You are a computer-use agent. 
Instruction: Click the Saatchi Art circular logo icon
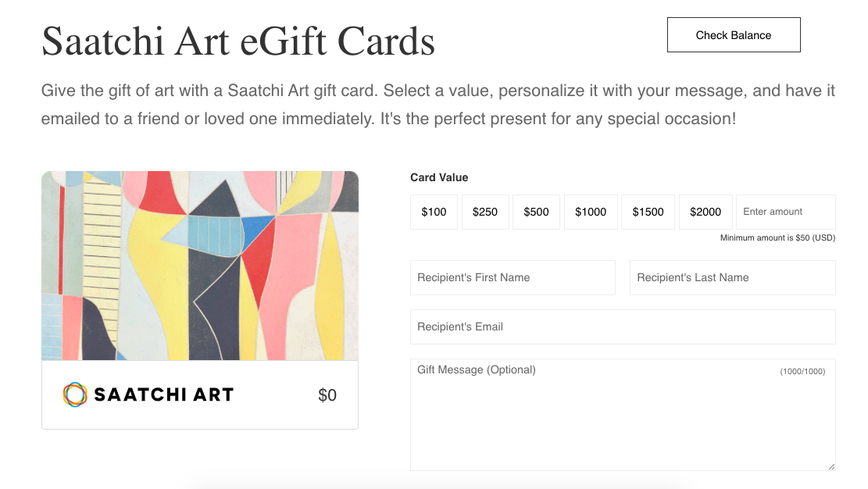[x=75, y=394]
